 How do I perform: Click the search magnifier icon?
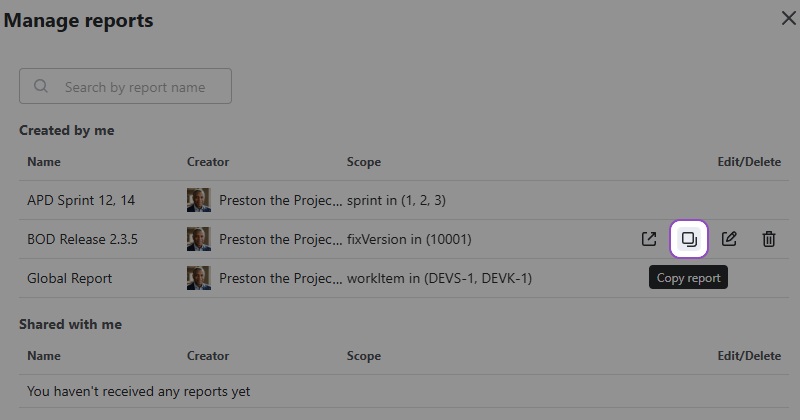point(41,87)
